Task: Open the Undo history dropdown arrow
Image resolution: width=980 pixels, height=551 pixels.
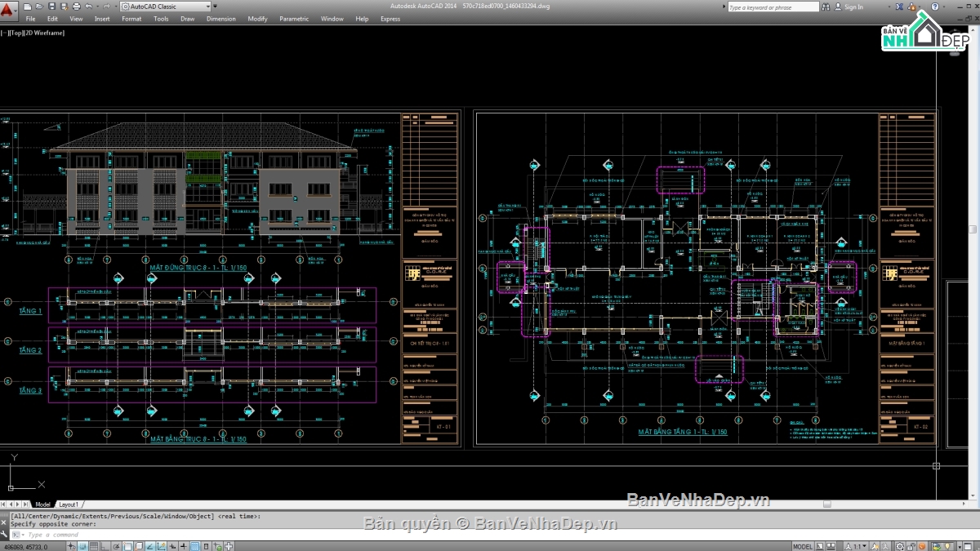Action: pos(97,6)
